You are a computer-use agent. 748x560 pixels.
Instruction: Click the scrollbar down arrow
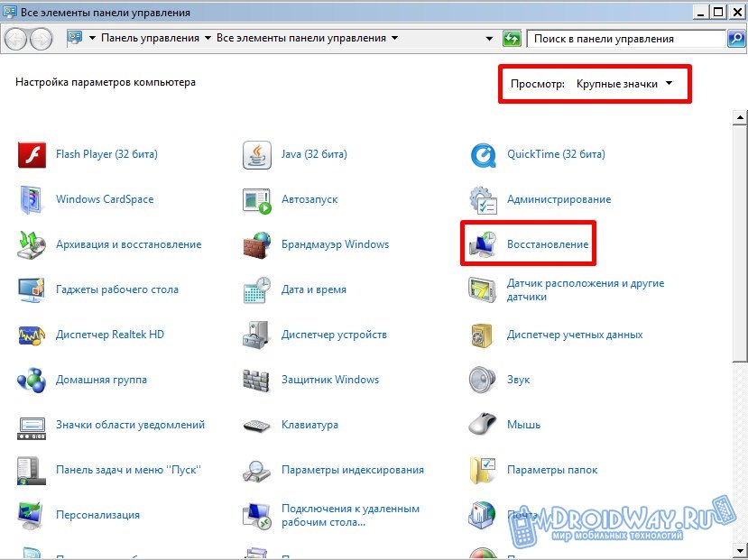(740, 551)
